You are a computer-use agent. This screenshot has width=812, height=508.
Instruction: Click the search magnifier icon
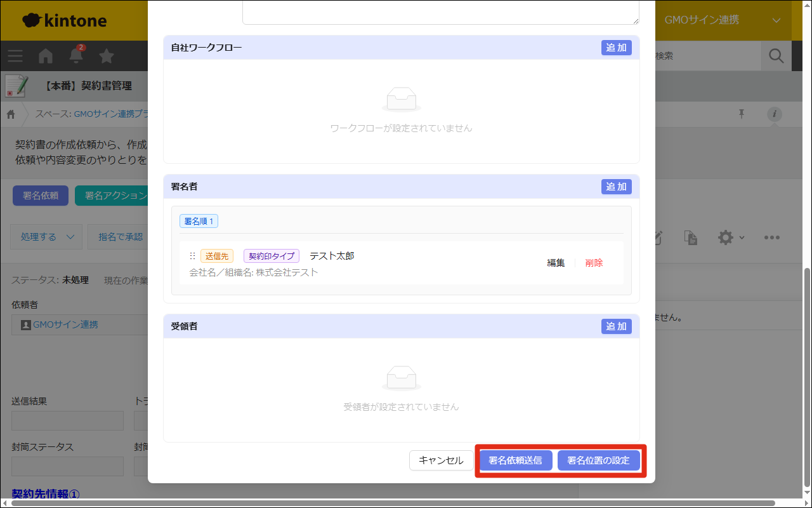pos(776,56)
